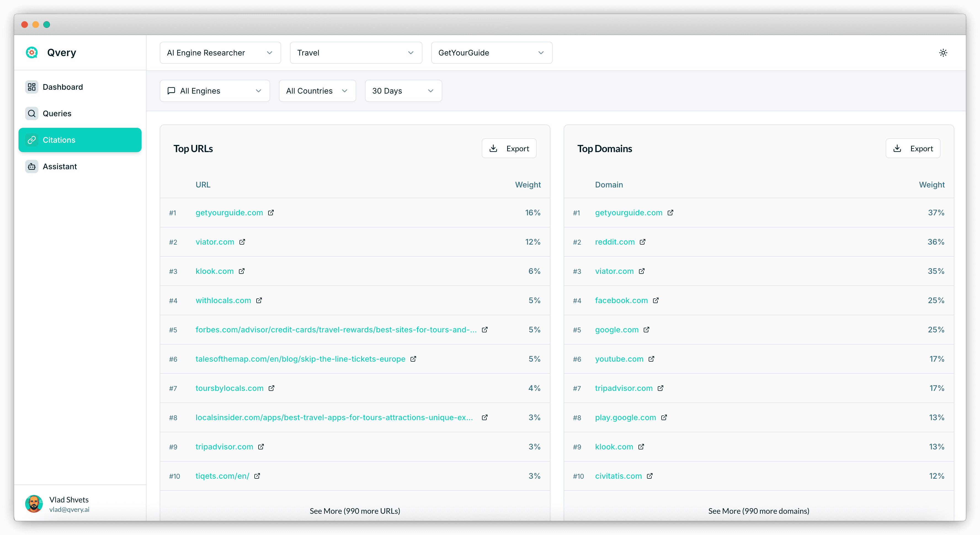
Task: Open tiqets.com/en/ link
Action: pyautogui.click(x=222, y=476)
